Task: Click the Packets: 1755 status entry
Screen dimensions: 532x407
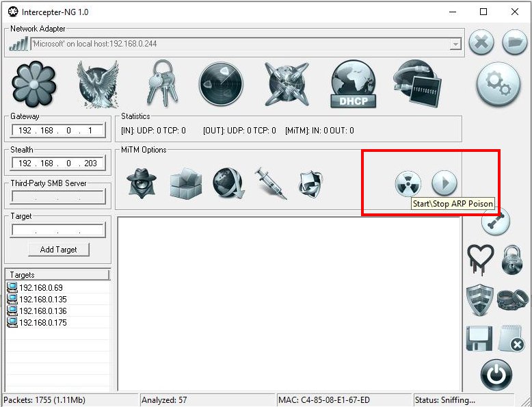Action: pyautogui.click(x=70, y=400)
